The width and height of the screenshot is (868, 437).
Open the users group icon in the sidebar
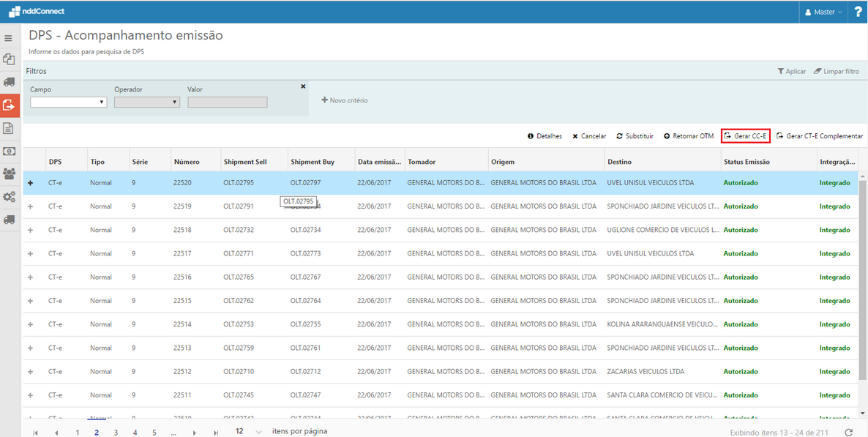pos(10,174)
